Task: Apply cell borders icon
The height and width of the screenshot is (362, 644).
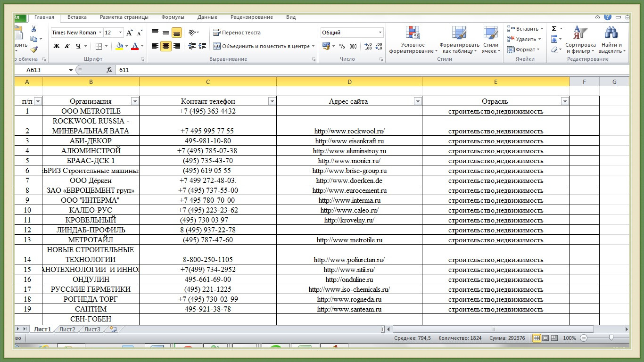Action: [x=99, y=46]
